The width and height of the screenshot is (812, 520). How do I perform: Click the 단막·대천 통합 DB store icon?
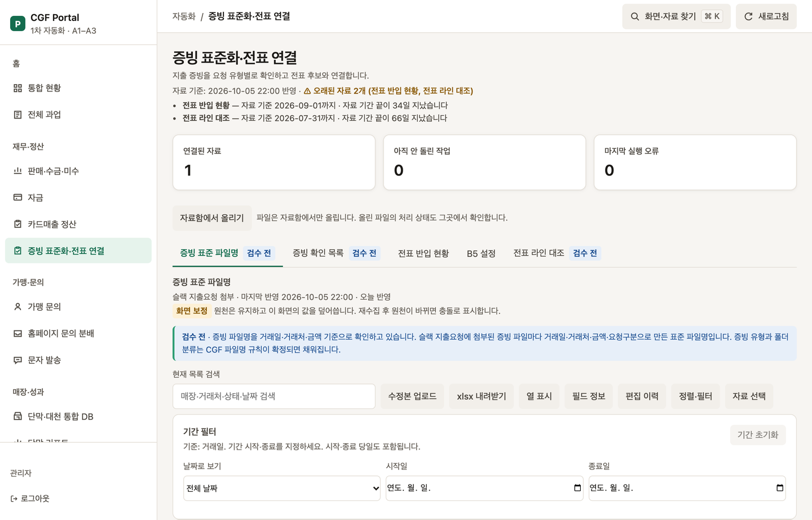pos(17,416)
